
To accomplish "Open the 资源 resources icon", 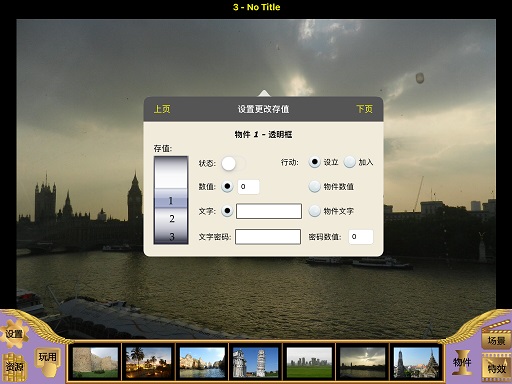I will [15, 367].
